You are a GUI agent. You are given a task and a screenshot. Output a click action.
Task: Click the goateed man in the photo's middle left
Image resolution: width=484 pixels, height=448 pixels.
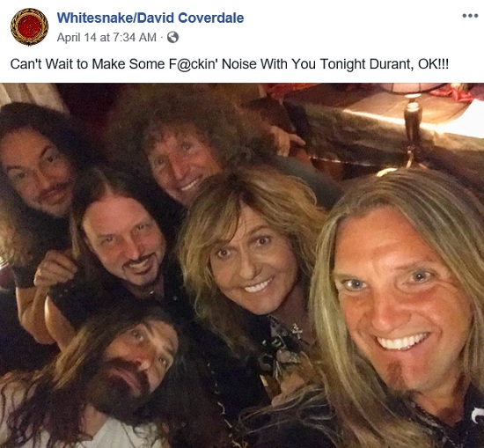pyautogui.click(x=123, y=241)
